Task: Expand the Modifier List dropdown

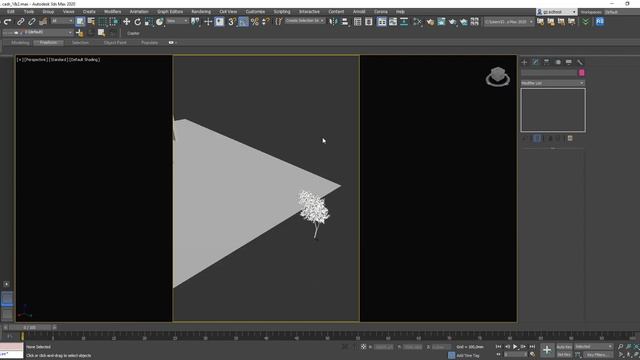Action: 553,83
